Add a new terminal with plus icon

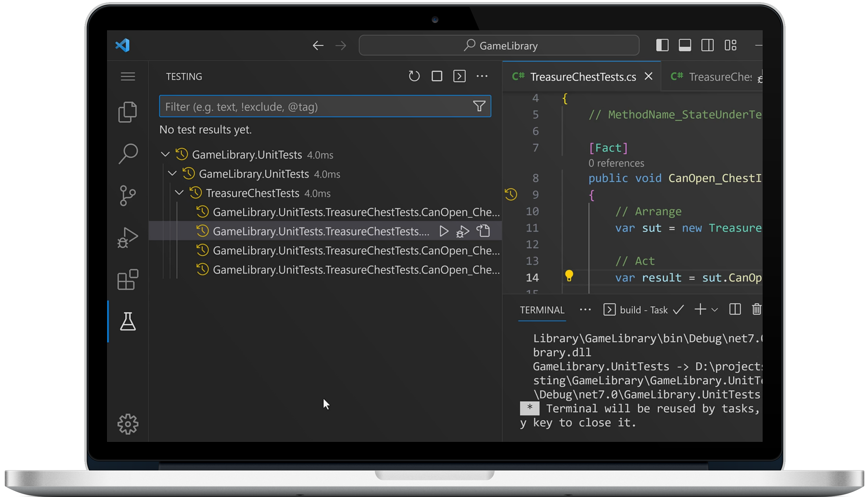tap(700, 310)
